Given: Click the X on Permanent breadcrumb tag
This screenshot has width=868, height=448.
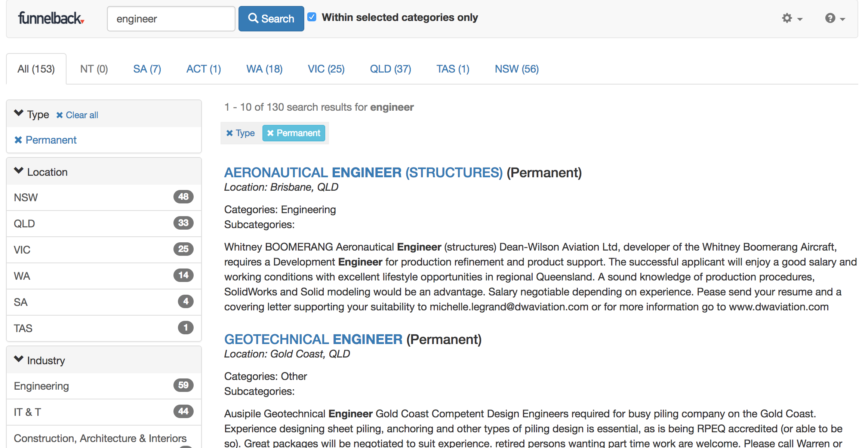Looking at the screenshot, I should pos(270,133).
